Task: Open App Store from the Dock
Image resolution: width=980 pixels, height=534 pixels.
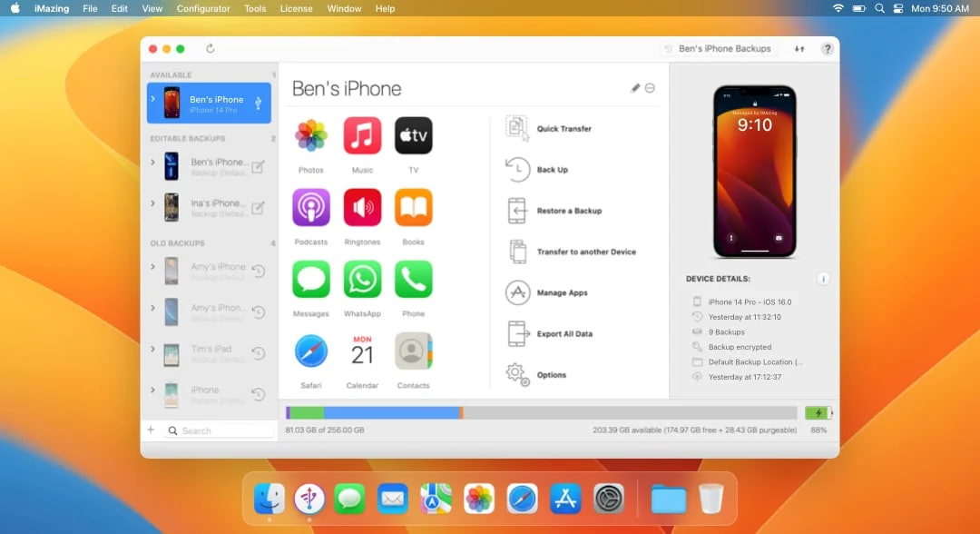Action: click(565, 499)
